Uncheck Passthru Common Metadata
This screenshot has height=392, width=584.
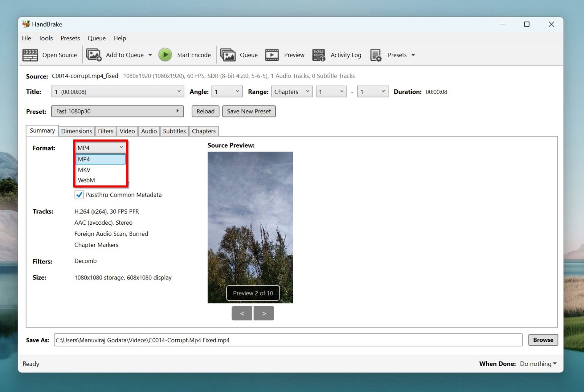[x=79, y=194]
